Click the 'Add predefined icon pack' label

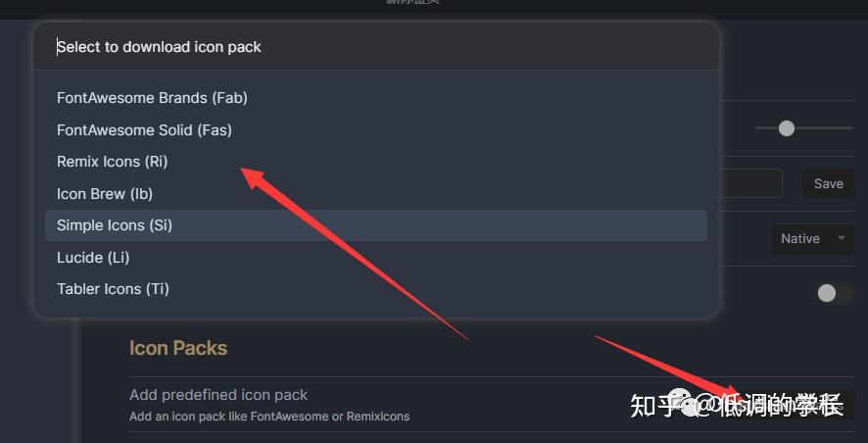tap(218, 395)
